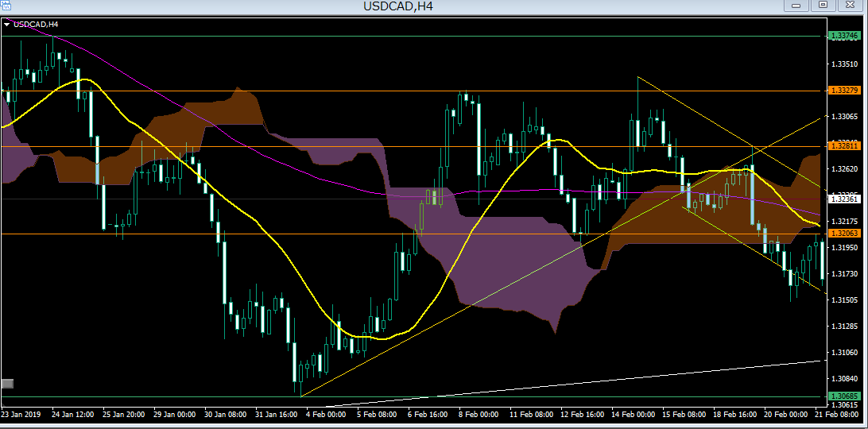The height and width of the screenshot is (429, 868).
Task: Click the 1.32620 price scale value
Action: coord(845,169)
